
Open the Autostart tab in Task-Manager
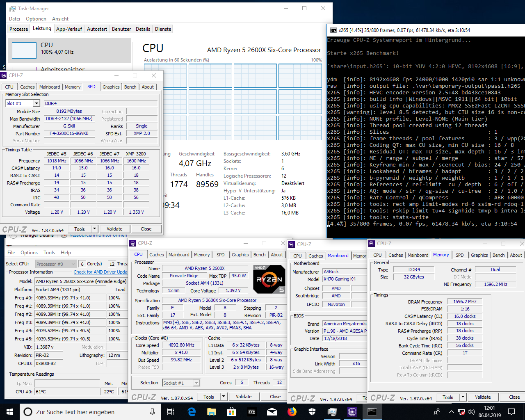(x=97, y=29)
